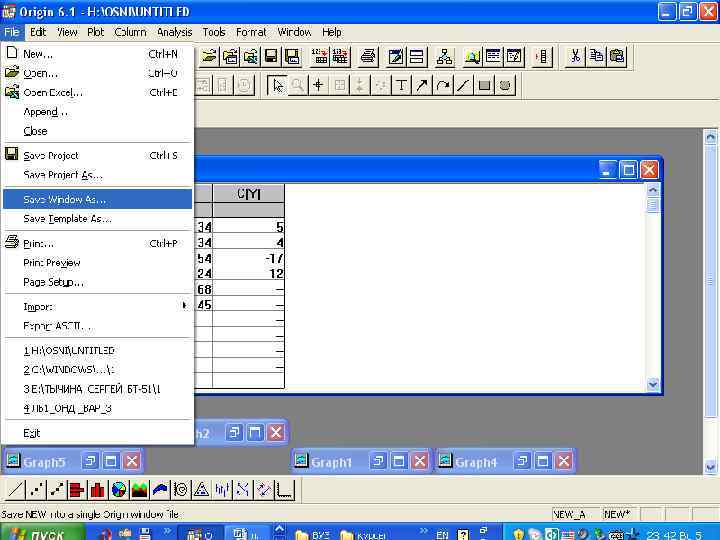Choose the Scatter plot type icon

pyautogui.click(x=36, y=490)
